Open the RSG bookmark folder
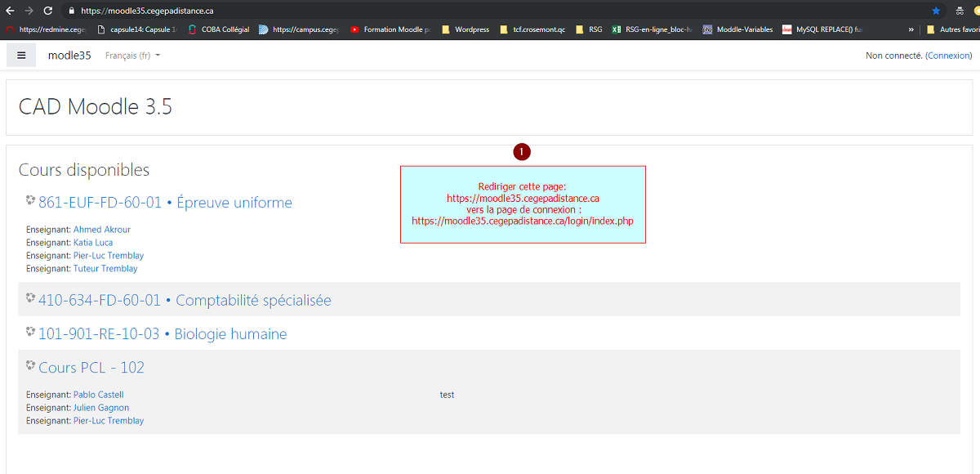Screen dimensions: 980x474 pyautogui.click(x=589, y=29)
